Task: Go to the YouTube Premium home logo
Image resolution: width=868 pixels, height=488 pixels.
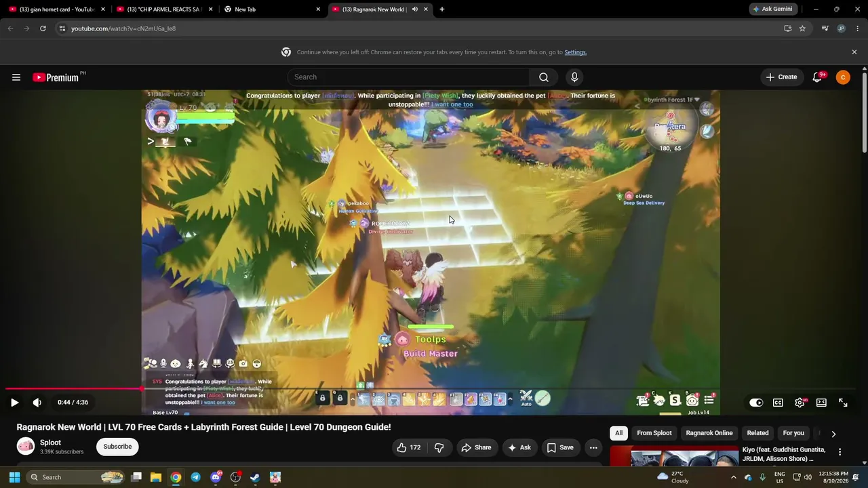Action: click(x=56, y=77)
